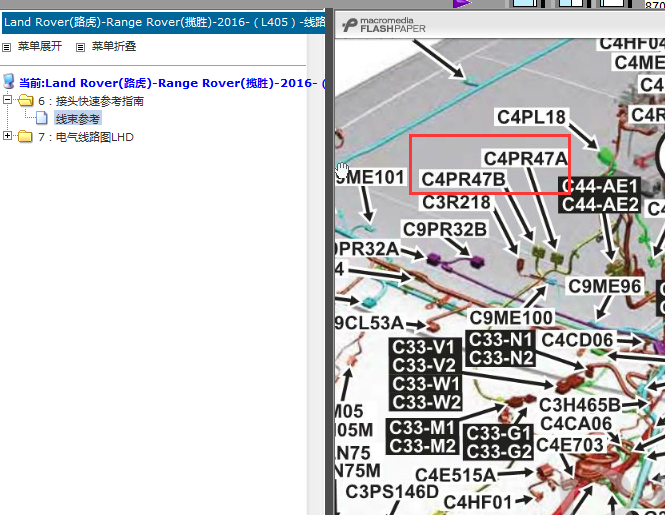Click folder icon of 6：接头快速参考指南
Image resolution: width=665 pixels, height=515 pixels.
click(26, 101)
